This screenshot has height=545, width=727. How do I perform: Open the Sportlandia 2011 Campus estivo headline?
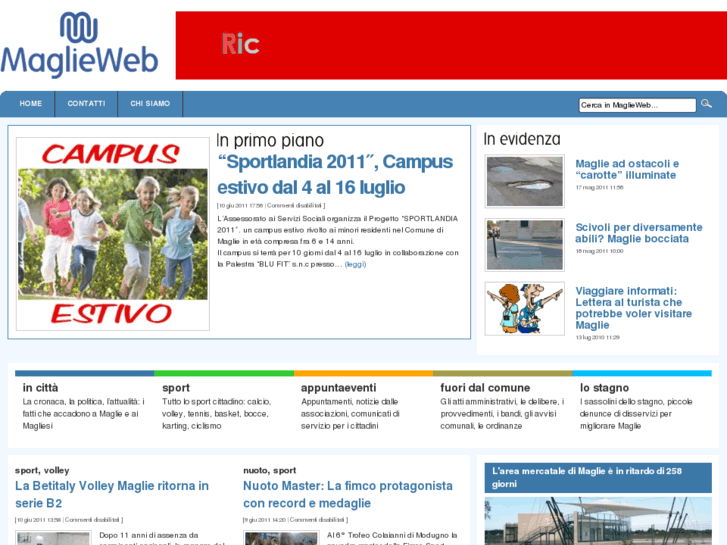pos(335,175)
